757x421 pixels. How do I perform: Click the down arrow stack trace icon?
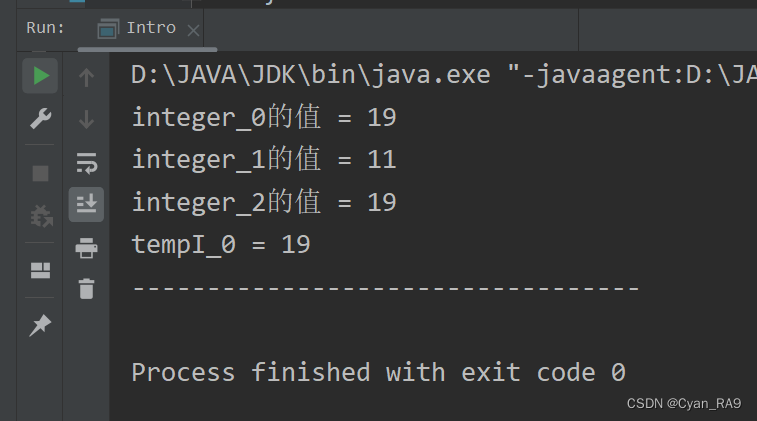(86, 119)
